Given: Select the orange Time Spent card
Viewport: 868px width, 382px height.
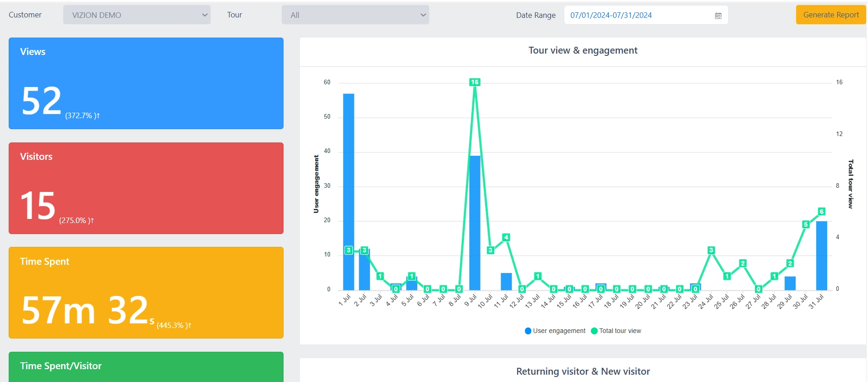Looking at the screenshot, I should [x=146, y=293].
